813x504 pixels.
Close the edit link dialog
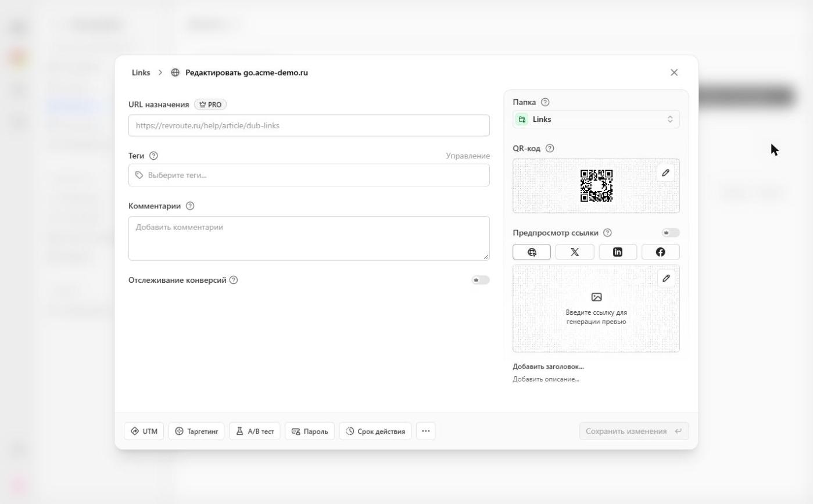[x=674, y=73]
